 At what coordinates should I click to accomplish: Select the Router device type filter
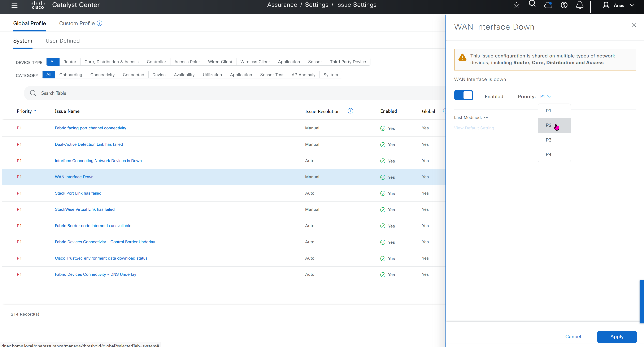[70, 62]
